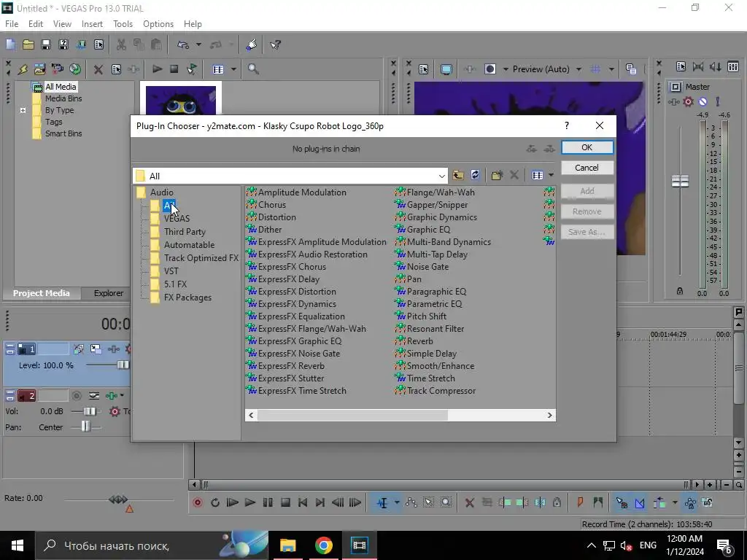
Task: Click the Open project folder icon
Action: click(x=28, y=44)
